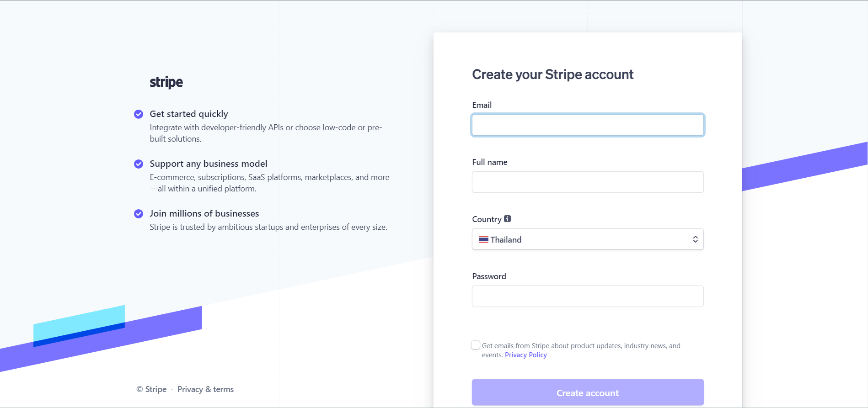Tick the Stripe product update emails checkbox

(x=476, y=345)
